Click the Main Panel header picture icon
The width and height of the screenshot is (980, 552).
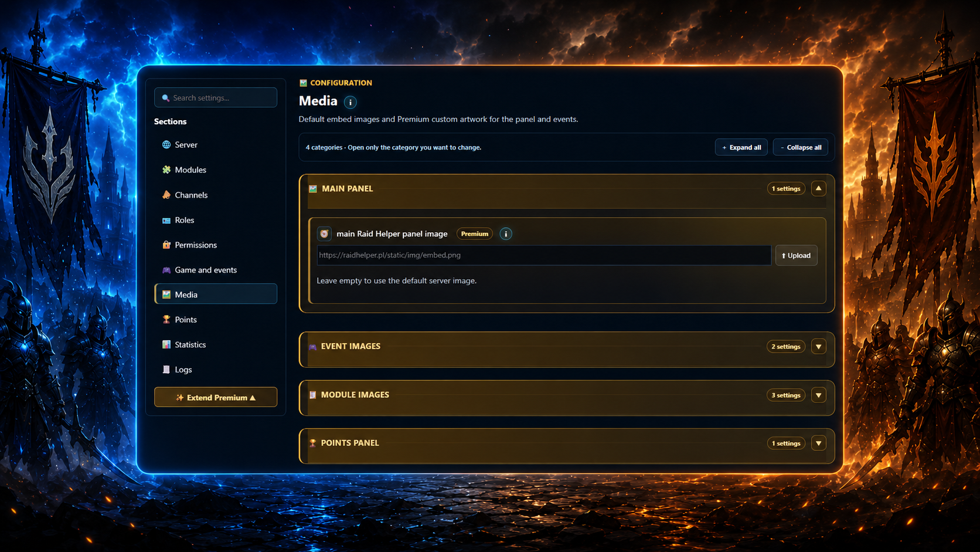[x=313, y=189]
